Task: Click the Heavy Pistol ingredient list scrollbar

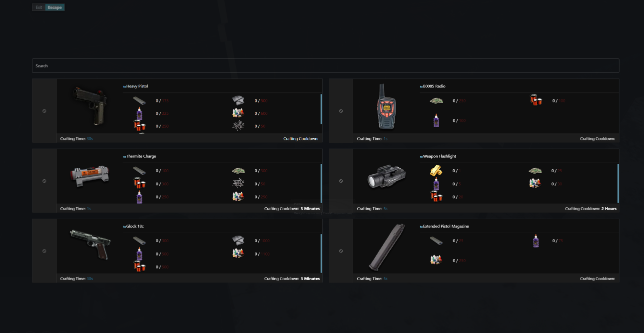Action: [x=321, y=109]
